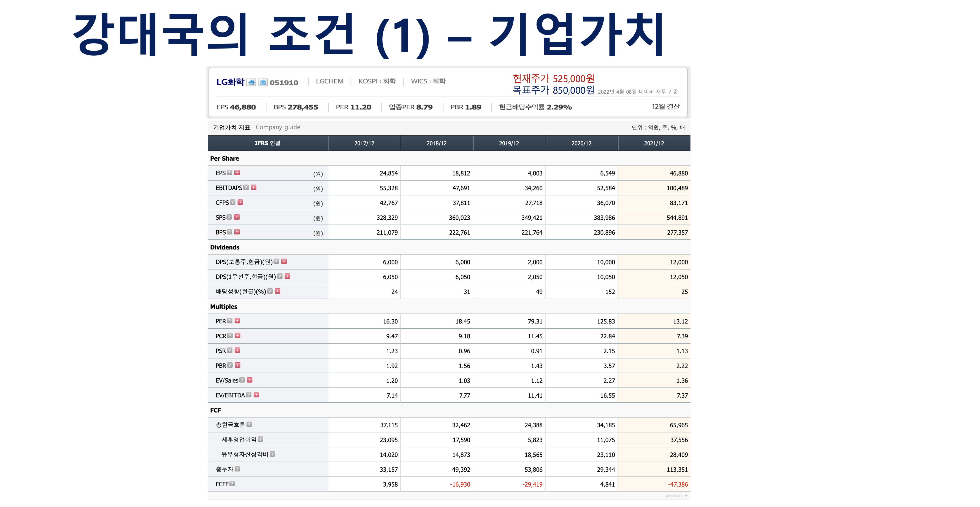Expand the SPS row plus button
The width and height of the screenshot is (980, 507).
(237, 217)
